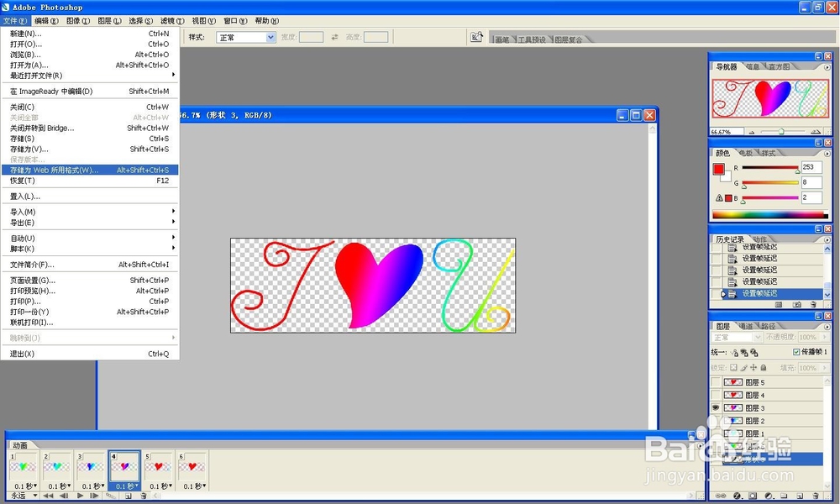The image size is (840, 504).
Task: Click the select first frame button
Action: (48, 496)
